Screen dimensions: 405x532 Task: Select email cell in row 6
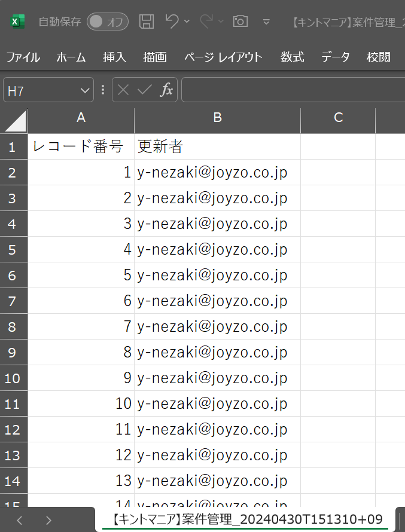click(x=217, y=275)
